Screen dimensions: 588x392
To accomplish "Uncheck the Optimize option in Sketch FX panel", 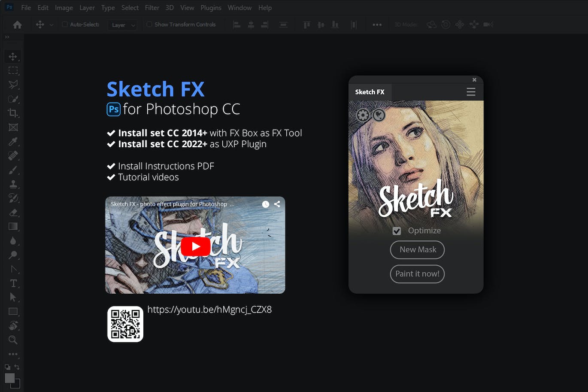I will point(397,231).
